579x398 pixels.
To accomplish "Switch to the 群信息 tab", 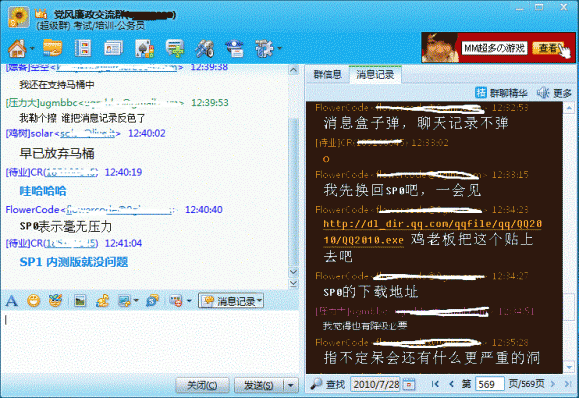I will point(328,75).
